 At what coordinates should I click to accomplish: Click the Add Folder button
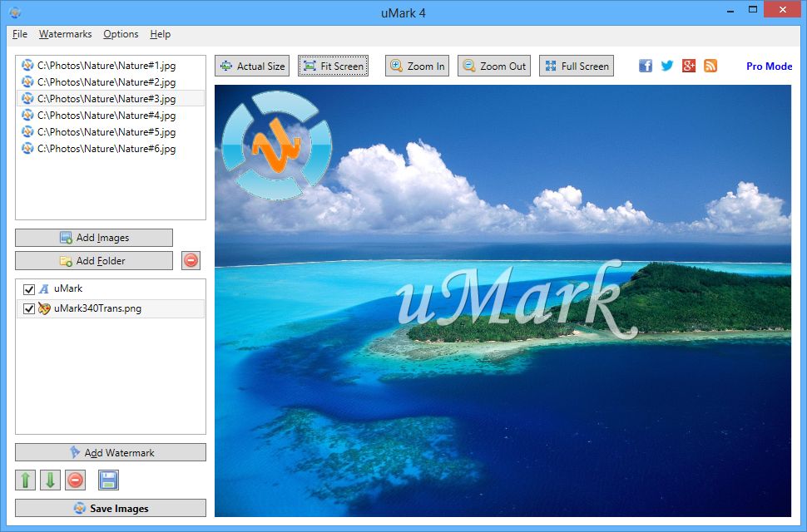click(94, 261)
